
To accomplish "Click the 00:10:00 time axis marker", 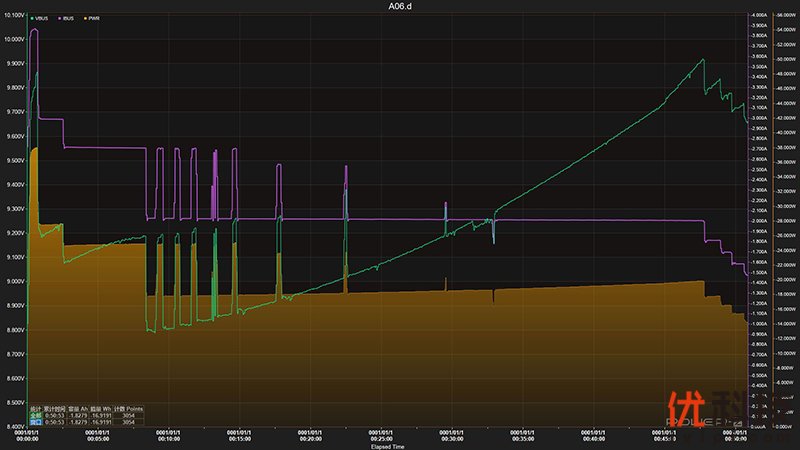I will click(168, 436).
